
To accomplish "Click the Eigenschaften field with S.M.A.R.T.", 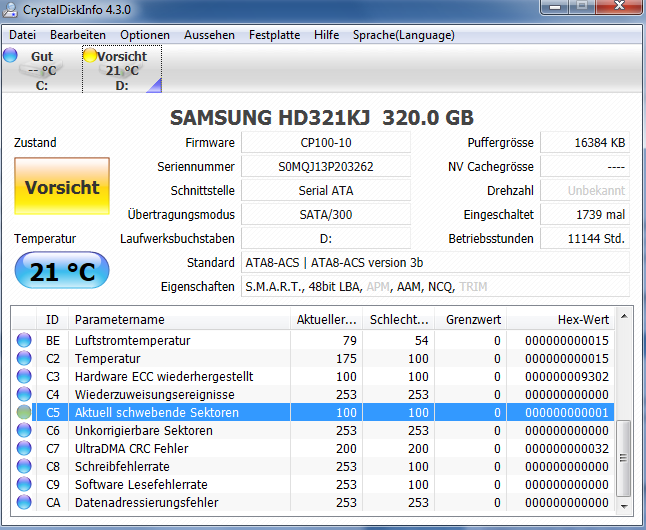I will [435, 286].
